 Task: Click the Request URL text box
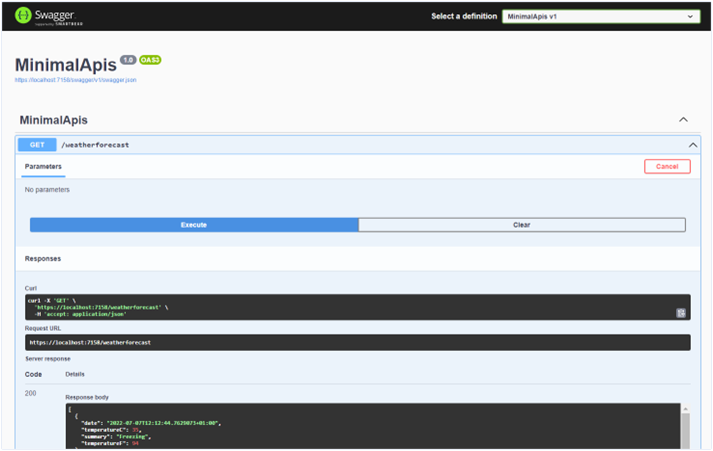point(357,342)
